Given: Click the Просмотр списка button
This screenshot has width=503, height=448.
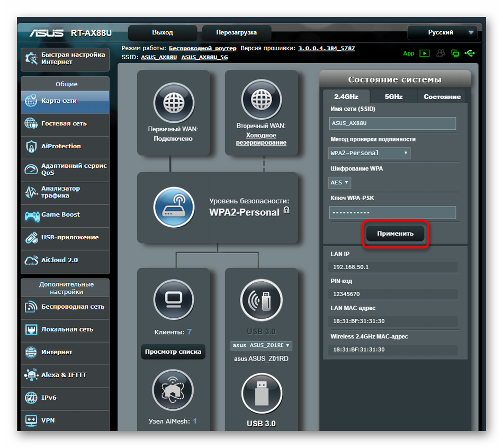Looking at the screenshot, I should [173, 351].
